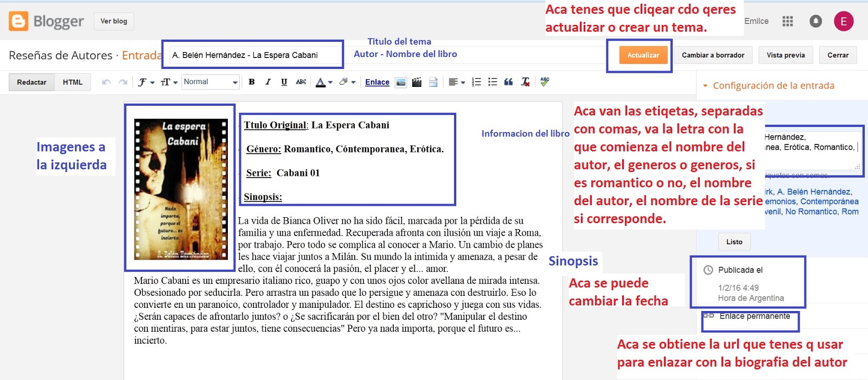
Task: Add the A. Belén Hernández suggested label
Action: tap(814, 192)
